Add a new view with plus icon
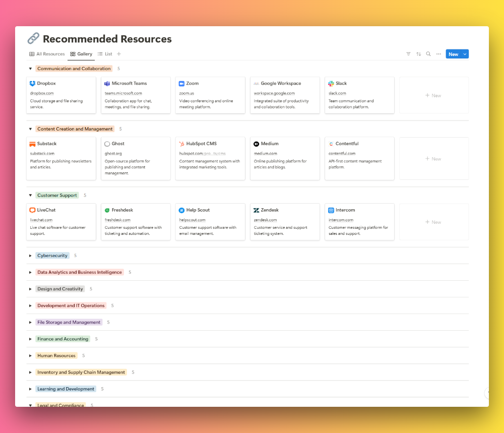Screen dimensions: 504x433 119,54
